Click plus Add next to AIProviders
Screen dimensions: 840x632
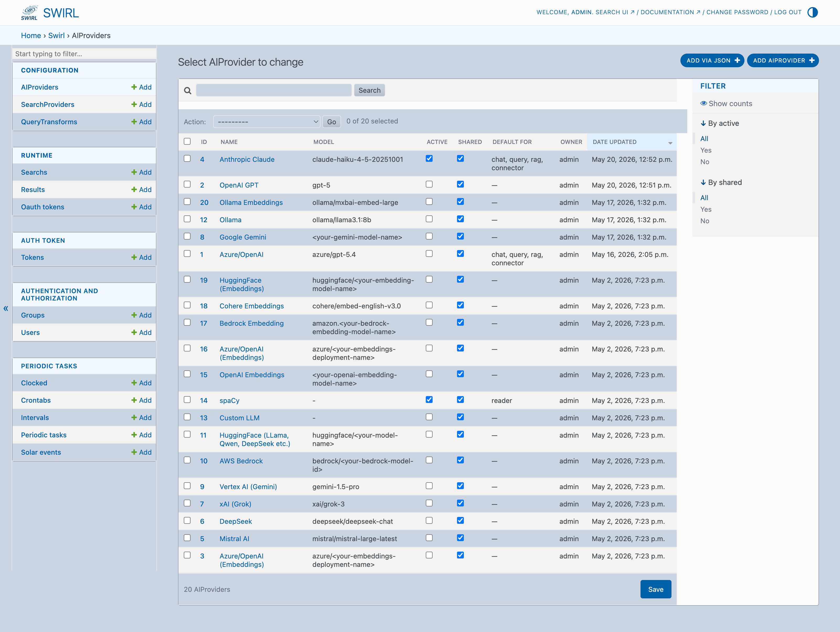141,87
